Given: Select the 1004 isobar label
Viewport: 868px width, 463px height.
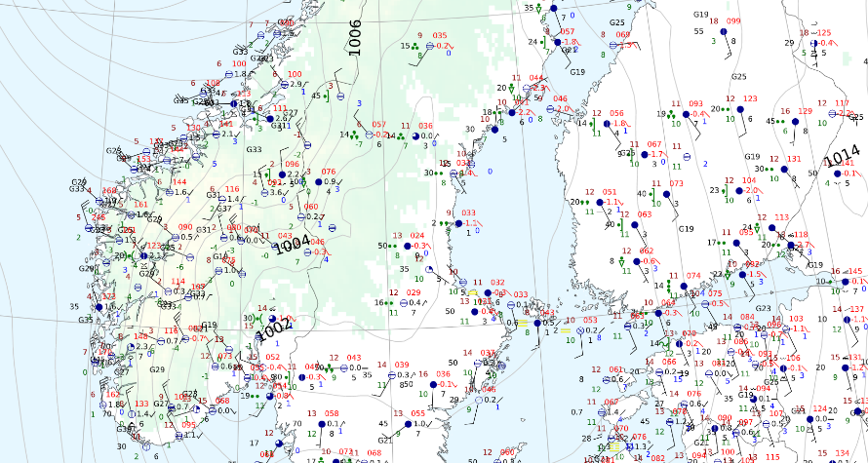Looking at the screenshot, I should pyautogui.click(x=292, y=247).
